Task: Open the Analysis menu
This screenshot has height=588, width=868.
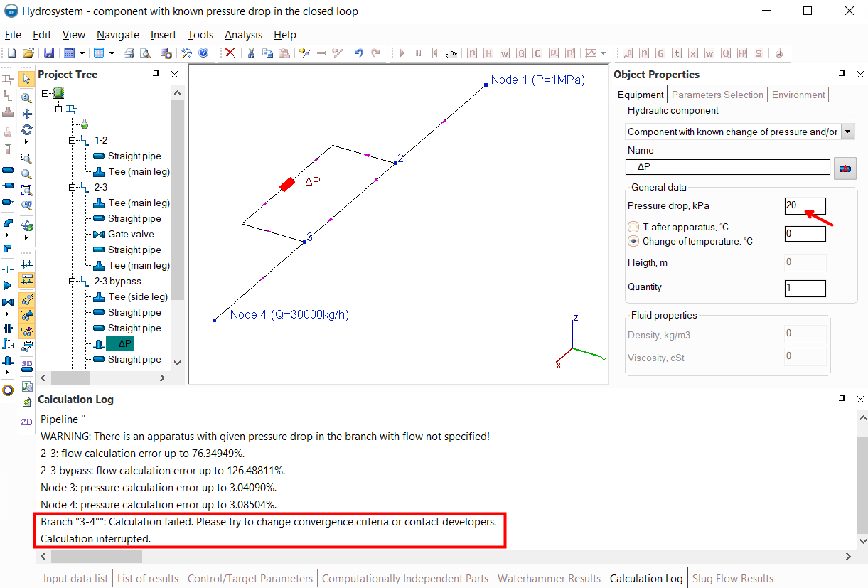Action: 243,35
